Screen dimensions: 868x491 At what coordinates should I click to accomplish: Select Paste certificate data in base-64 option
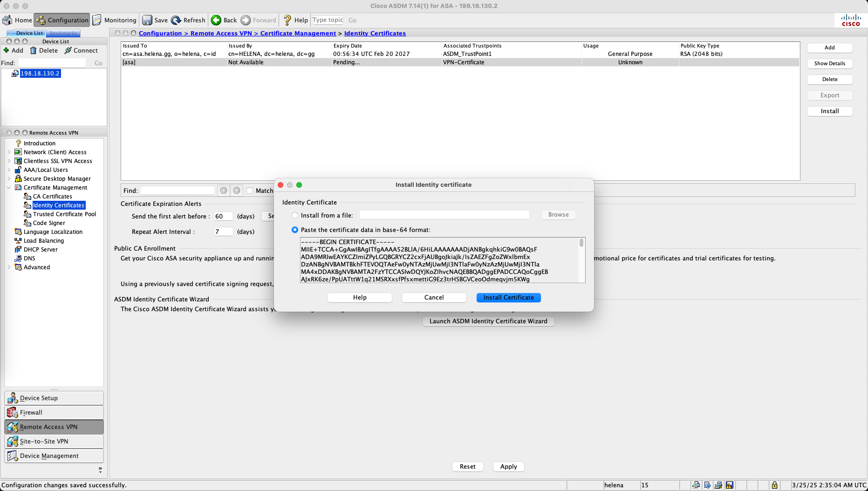(295, 230)
